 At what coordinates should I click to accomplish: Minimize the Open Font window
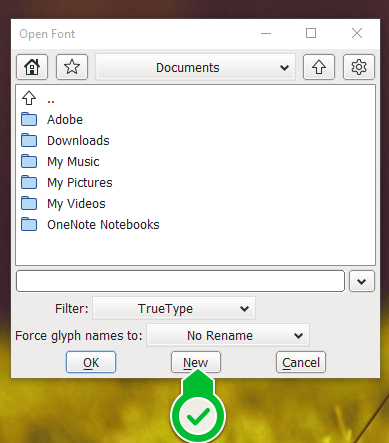(x=266, y=33)
